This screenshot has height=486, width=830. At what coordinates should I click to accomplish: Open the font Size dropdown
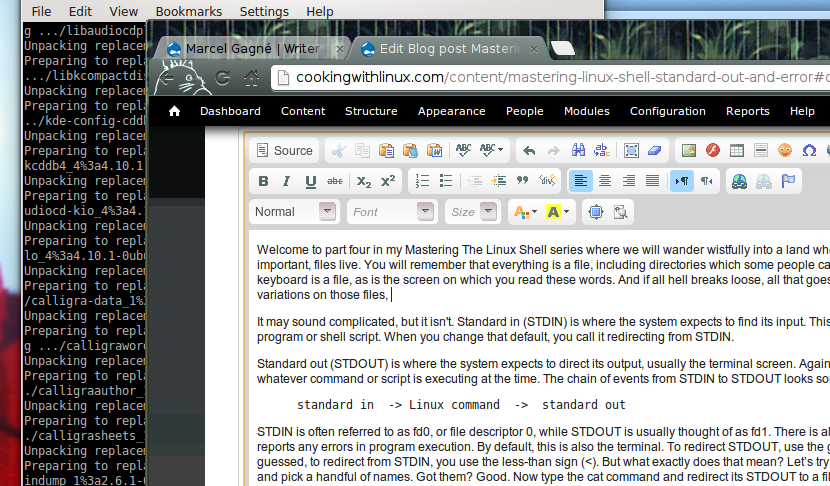pos(473,212)
